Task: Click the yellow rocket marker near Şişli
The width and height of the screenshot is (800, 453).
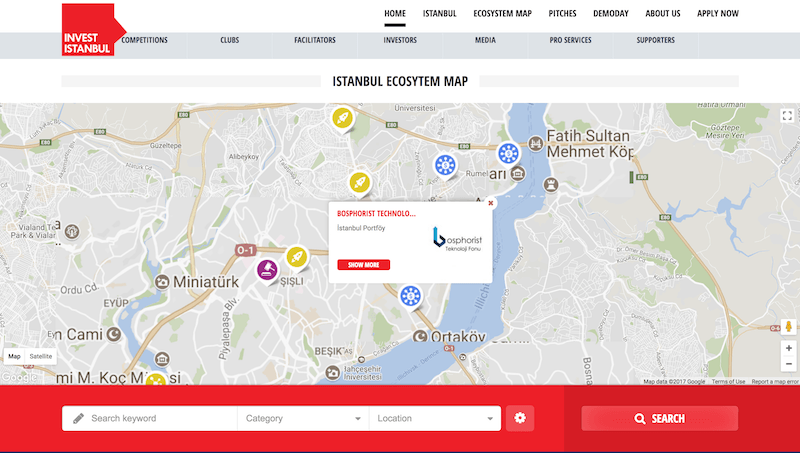Action: pyautogui.click(x=296, y=257)
